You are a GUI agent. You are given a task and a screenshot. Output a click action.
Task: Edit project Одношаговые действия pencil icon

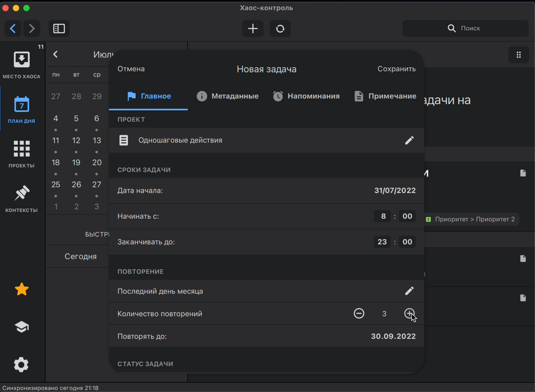(409, 140)
